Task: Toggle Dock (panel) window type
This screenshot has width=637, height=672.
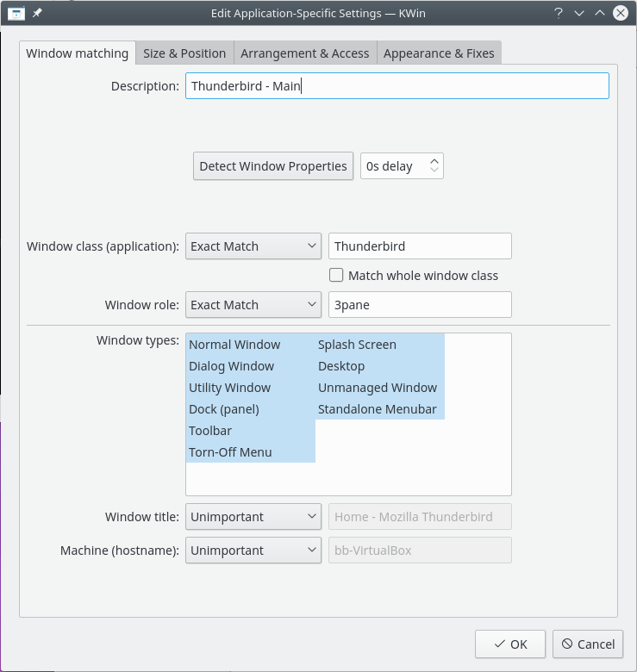Action: point(224,409)
